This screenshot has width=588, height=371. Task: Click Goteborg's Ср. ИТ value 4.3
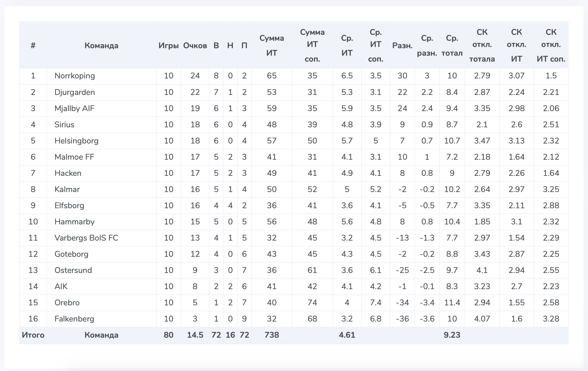click(347, 254)
